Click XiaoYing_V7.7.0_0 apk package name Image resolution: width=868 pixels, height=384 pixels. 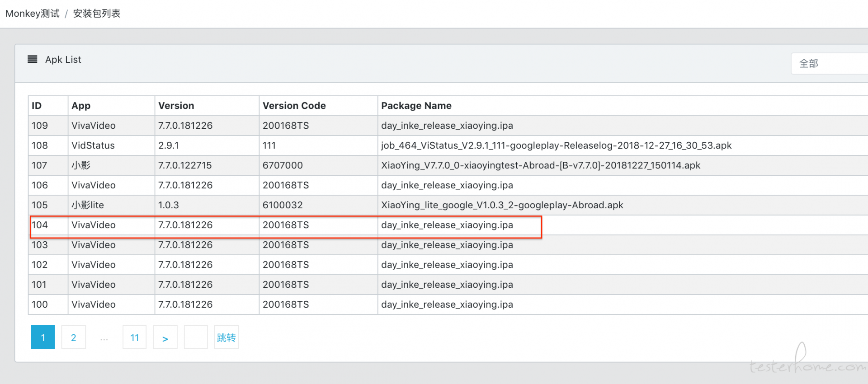[x=541, y=165]
